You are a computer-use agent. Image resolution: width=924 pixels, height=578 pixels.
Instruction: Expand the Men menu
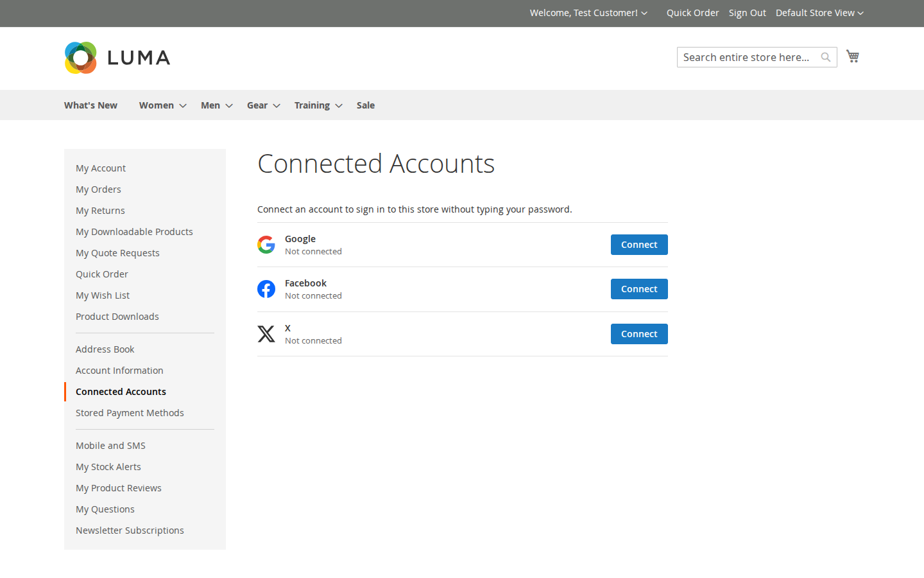(216, 105)
